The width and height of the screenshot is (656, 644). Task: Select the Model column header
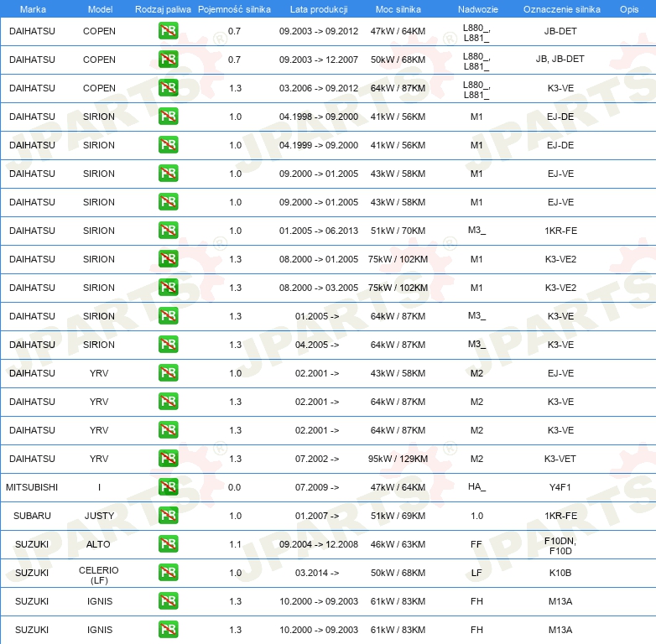pos(100,9)
